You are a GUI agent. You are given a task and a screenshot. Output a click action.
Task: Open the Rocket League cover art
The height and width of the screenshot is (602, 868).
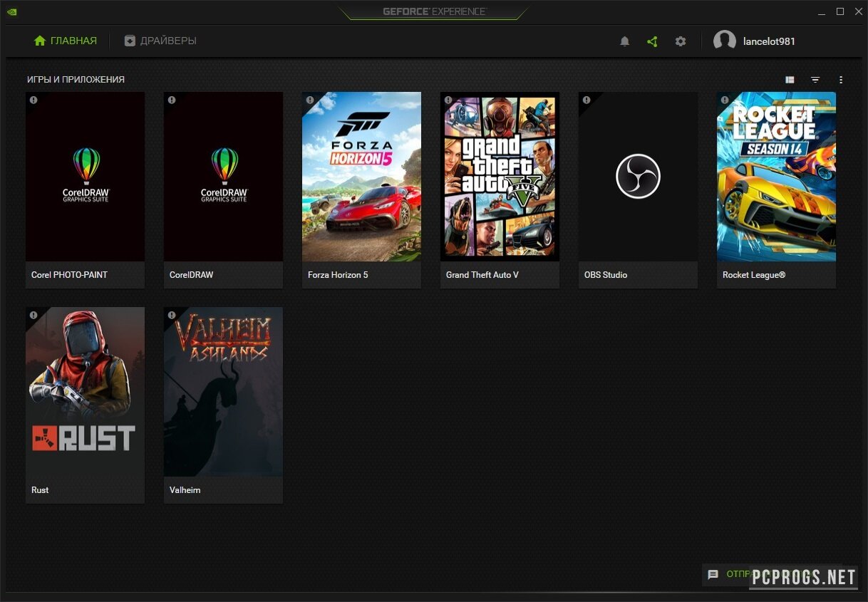[x=776, y=177]
